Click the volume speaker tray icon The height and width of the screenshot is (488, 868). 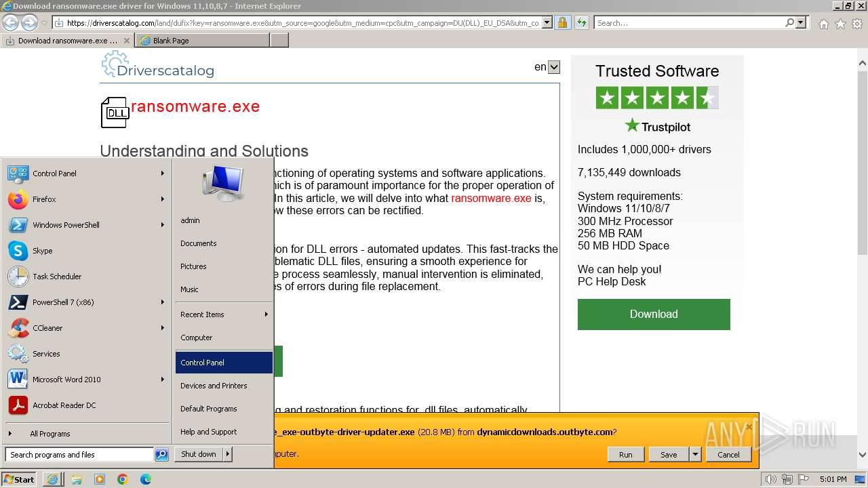tap(770, 479)
